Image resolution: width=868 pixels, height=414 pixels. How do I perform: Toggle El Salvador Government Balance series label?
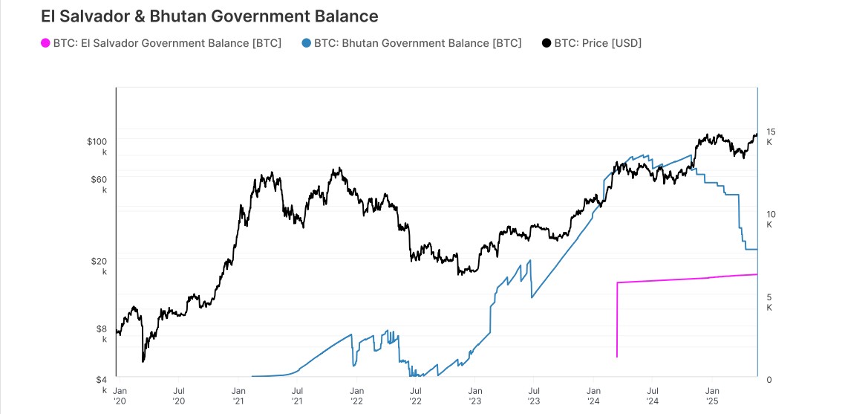[167, 43]
